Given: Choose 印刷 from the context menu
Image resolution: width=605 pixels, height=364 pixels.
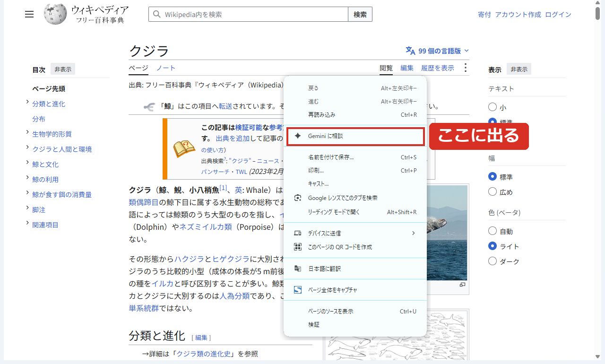Looking at the screenshot, I should (x=355, y=171).
